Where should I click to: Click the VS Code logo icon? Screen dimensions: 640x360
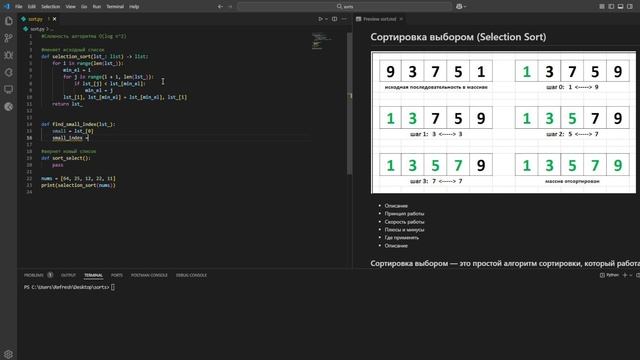(x=7, y=7)
